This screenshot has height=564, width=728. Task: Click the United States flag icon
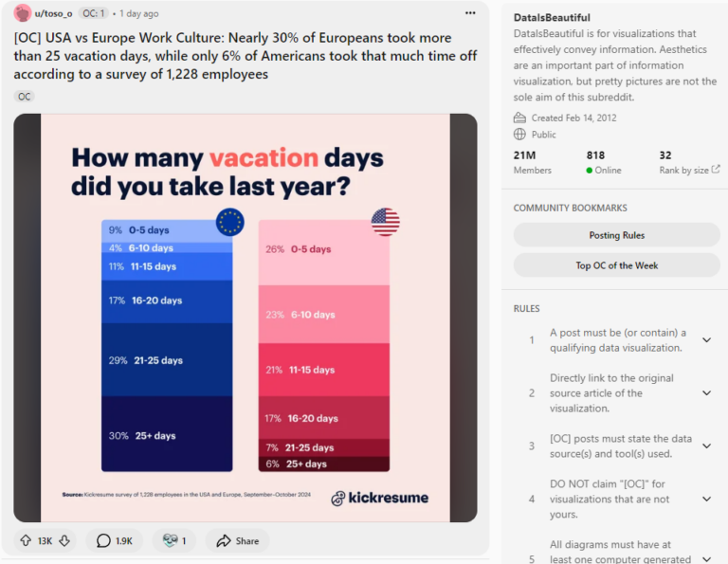(x=385, y=222)
